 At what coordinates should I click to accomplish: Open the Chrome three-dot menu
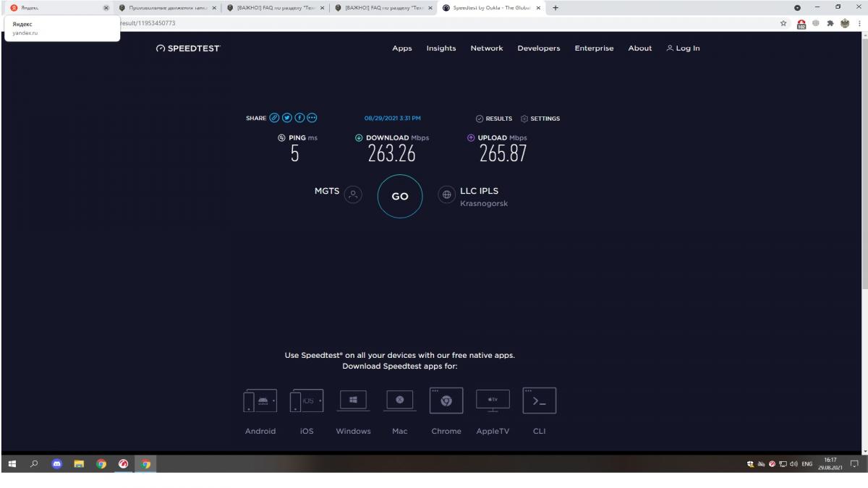click(x=859, y=23)
